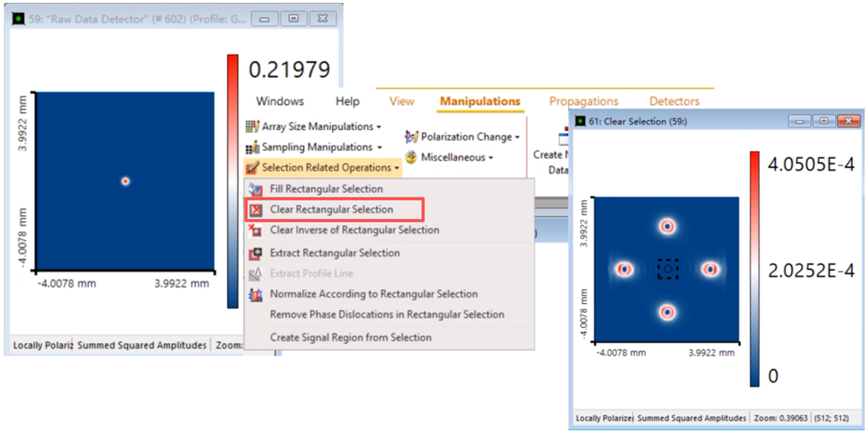Click the Fill Rectangular Selection icon

click(x=255, y=189)
